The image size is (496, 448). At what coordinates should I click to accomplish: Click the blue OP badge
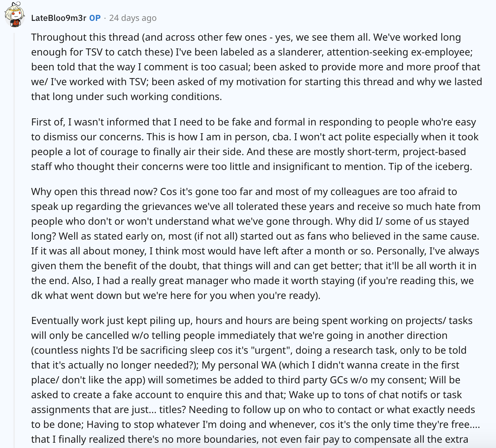click(95, 18)
